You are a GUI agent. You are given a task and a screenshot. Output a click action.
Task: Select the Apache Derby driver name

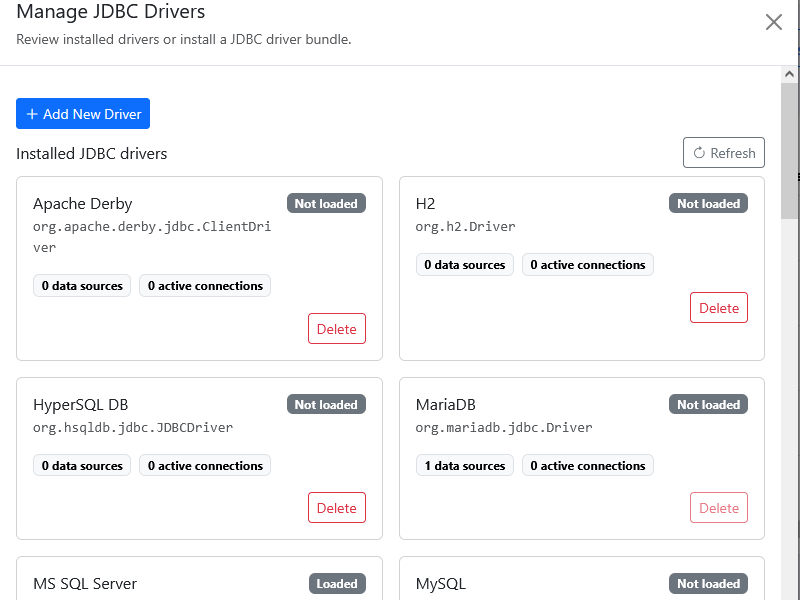[83, 204]
